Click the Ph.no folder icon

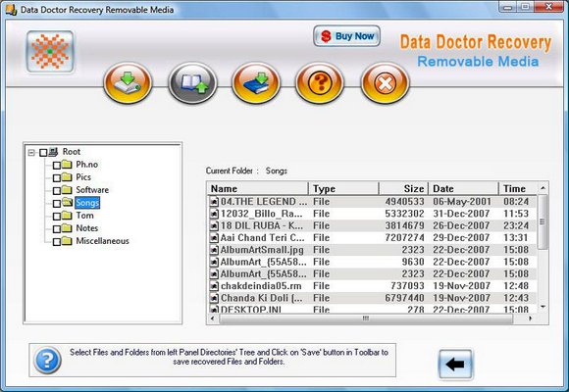point(67,165)
